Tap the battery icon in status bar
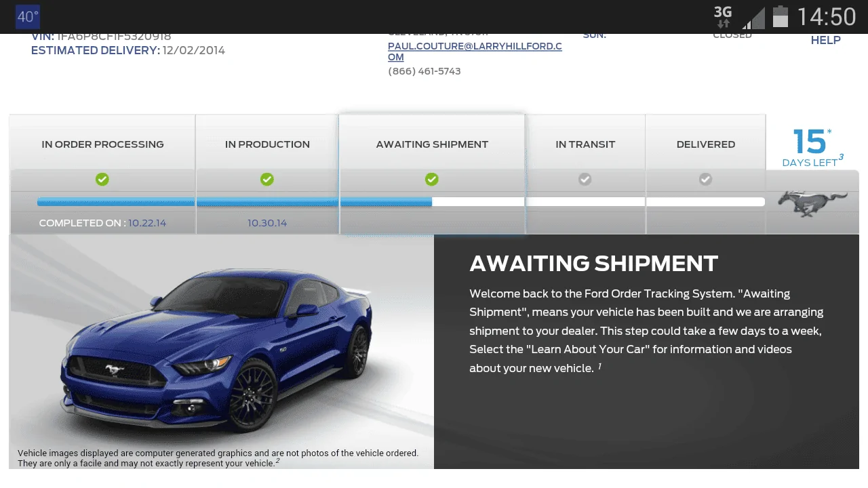Screen dimensions: 868x488 pos(781,17)
